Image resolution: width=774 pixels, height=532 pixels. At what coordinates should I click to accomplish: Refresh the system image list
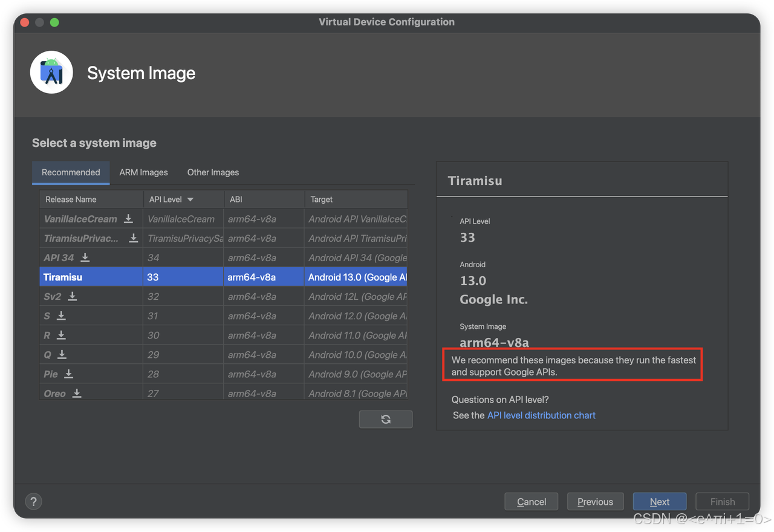(386, 419)
